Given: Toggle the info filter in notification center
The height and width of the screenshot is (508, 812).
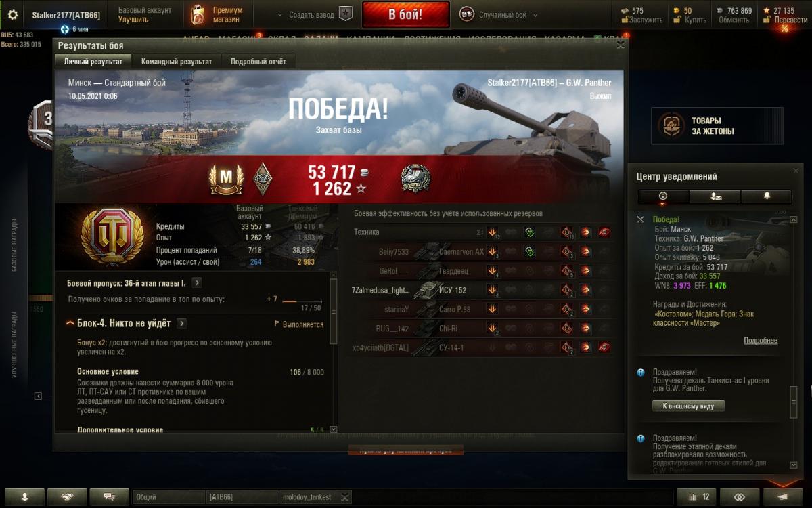Looking at the screenshot, I should pos(663,196).
